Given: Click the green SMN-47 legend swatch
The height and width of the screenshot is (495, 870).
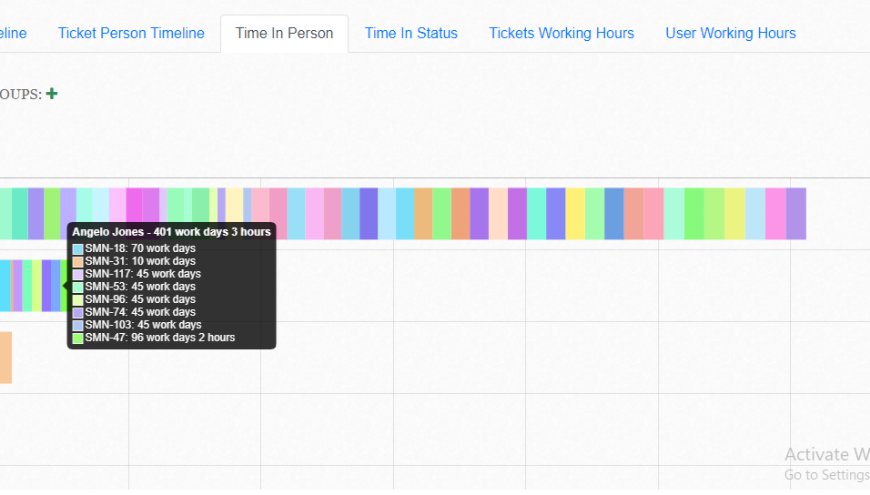Looking at the screenshot, I should tap(78, 338).
